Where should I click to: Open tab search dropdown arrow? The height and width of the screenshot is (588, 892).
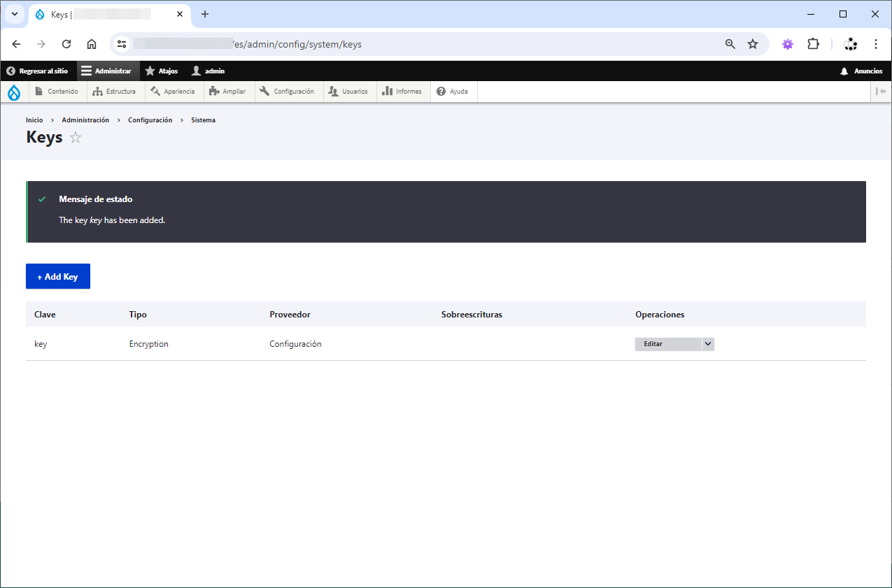click(14, 14)
